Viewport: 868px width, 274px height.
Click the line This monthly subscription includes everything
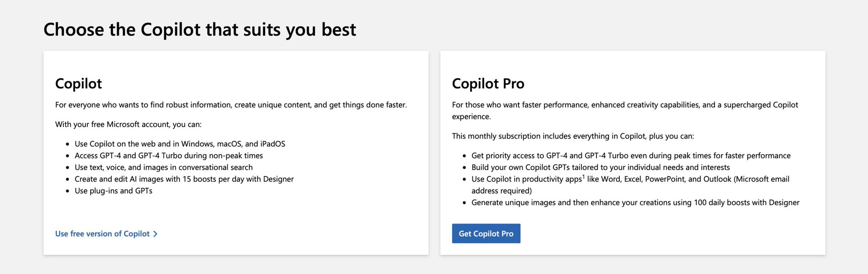(x=572, y=136)
